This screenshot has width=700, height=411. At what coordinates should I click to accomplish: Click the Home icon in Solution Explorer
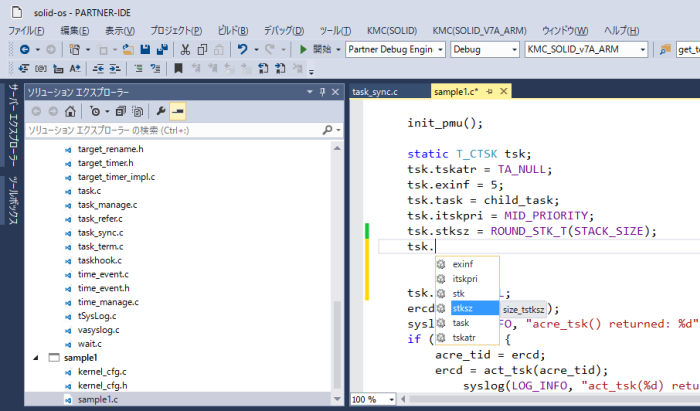[x=70, y=111]
